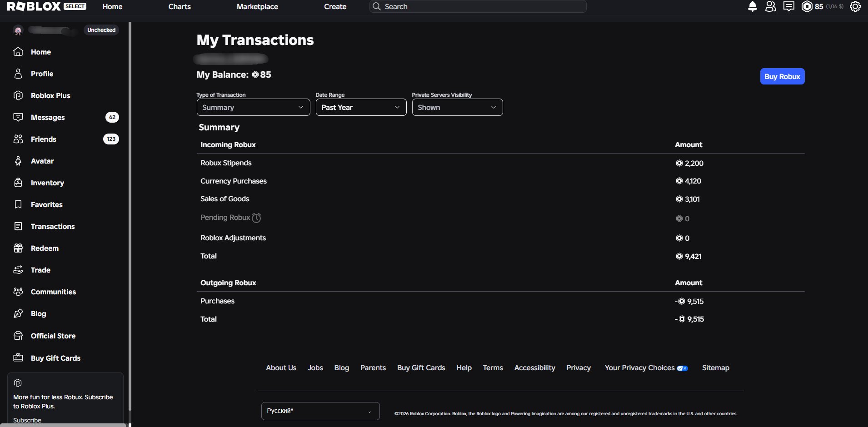
Task: Click the search input field
Action: (x=478, y=6)
